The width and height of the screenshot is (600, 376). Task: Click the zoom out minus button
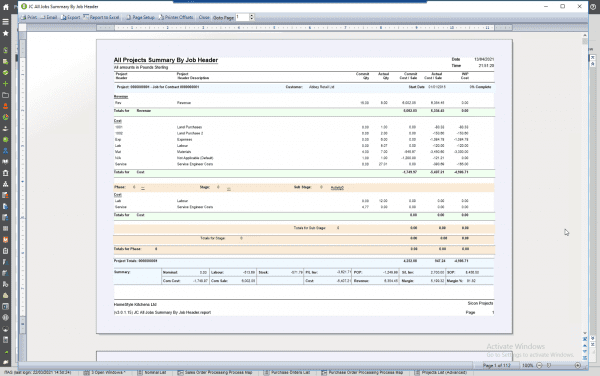(539, 365)
